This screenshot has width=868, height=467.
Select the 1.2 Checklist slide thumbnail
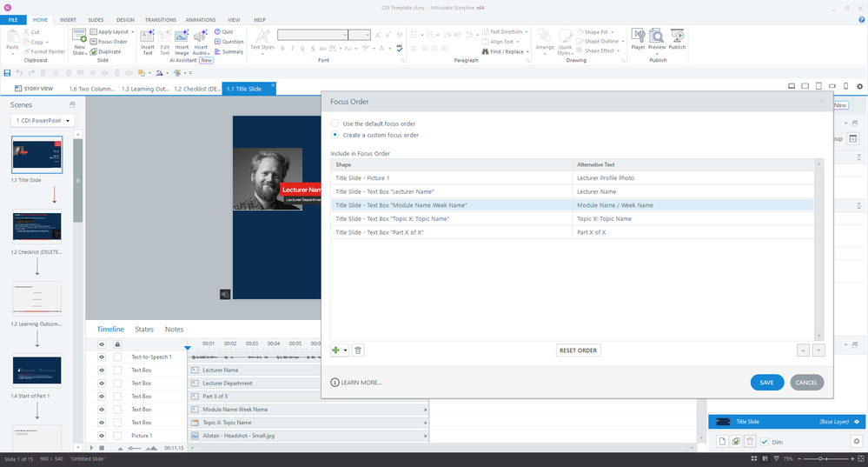(37, 226)
